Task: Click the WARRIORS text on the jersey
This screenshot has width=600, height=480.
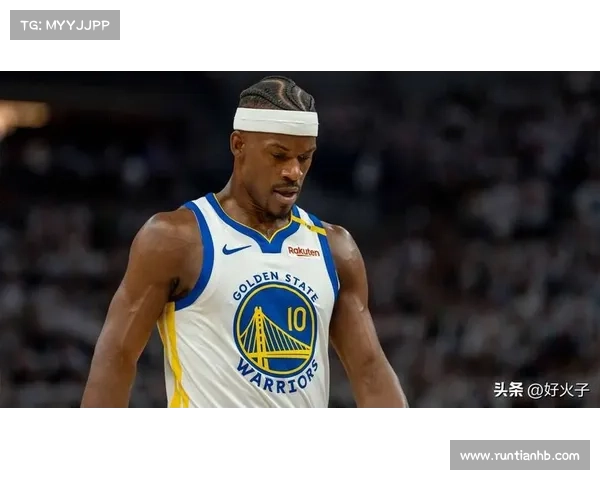Action: (278, 377)
